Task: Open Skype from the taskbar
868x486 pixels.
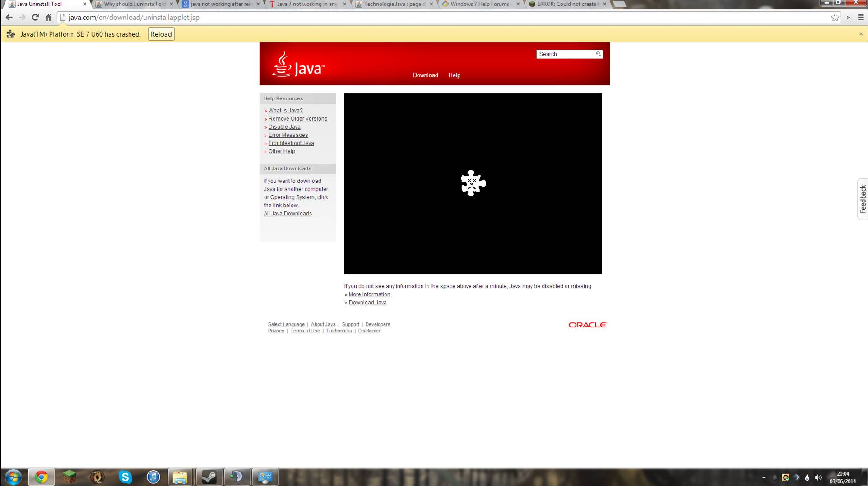Action: [x=125, y=477]
